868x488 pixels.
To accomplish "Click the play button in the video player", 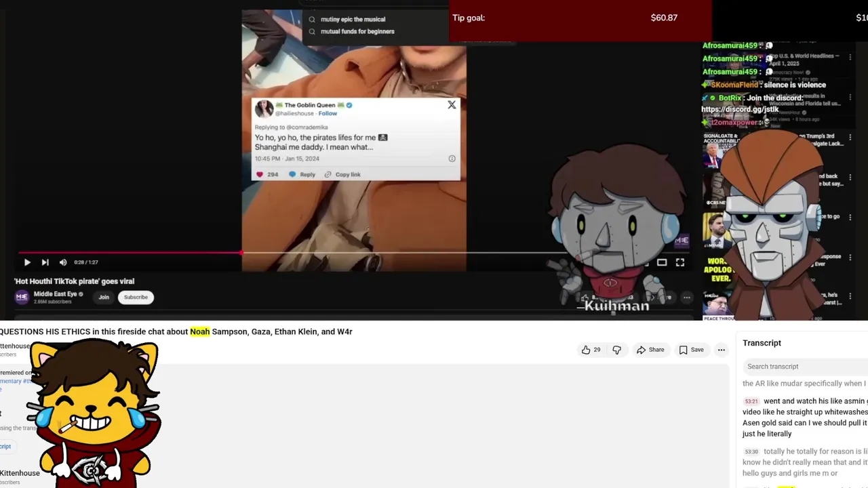I will (27, 262).
